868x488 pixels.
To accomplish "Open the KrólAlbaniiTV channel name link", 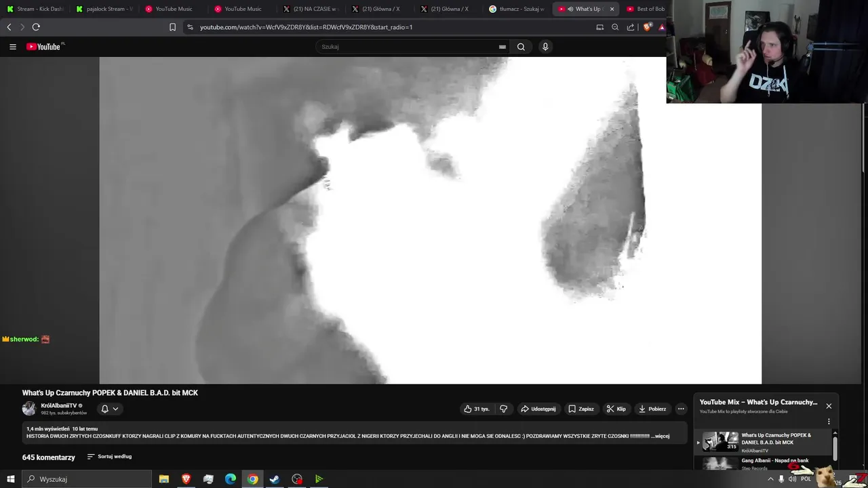I will [59, 405].
